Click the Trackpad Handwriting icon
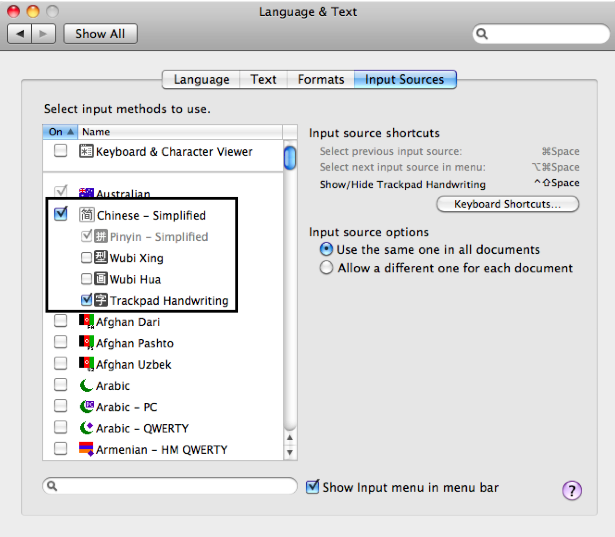 click(x=101, y=300)
